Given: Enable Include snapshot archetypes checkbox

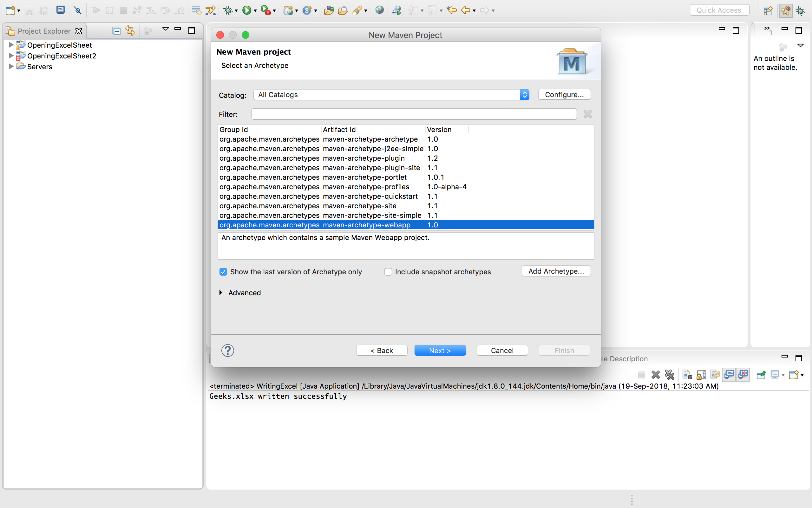Looking at the screenshot, I should (388, 272).
